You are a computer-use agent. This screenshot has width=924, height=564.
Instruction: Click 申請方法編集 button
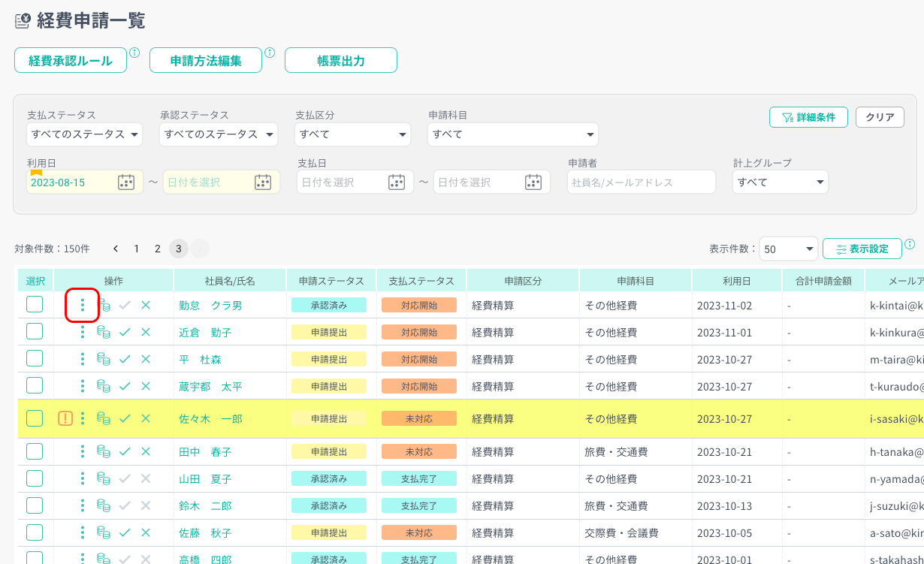pyautogui.click(x=206, y=61)
